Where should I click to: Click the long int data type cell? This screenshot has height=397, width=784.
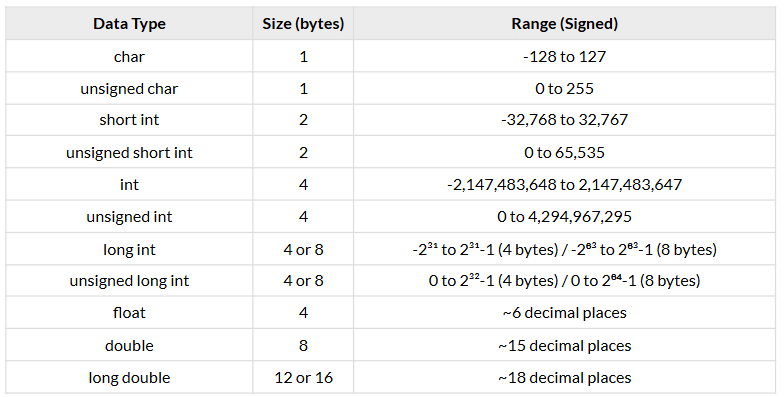coord(129,249)
